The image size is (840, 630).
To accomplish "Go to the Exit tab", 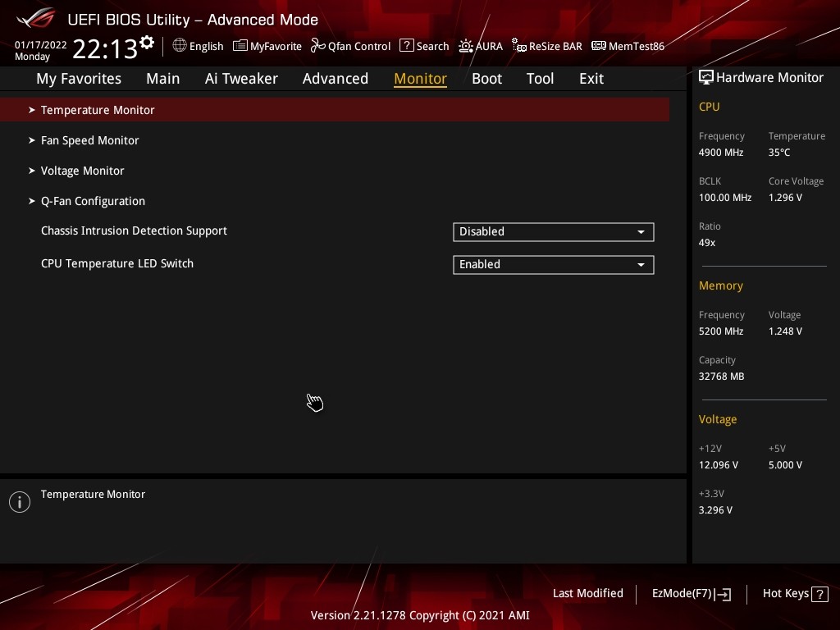I will coord(591,79).
